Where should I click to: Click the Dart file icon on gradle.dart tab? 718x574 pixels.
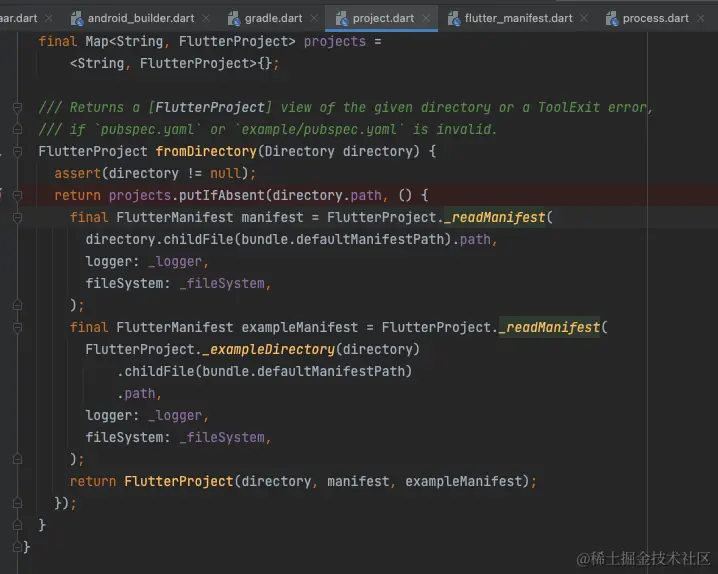point(234,18)
